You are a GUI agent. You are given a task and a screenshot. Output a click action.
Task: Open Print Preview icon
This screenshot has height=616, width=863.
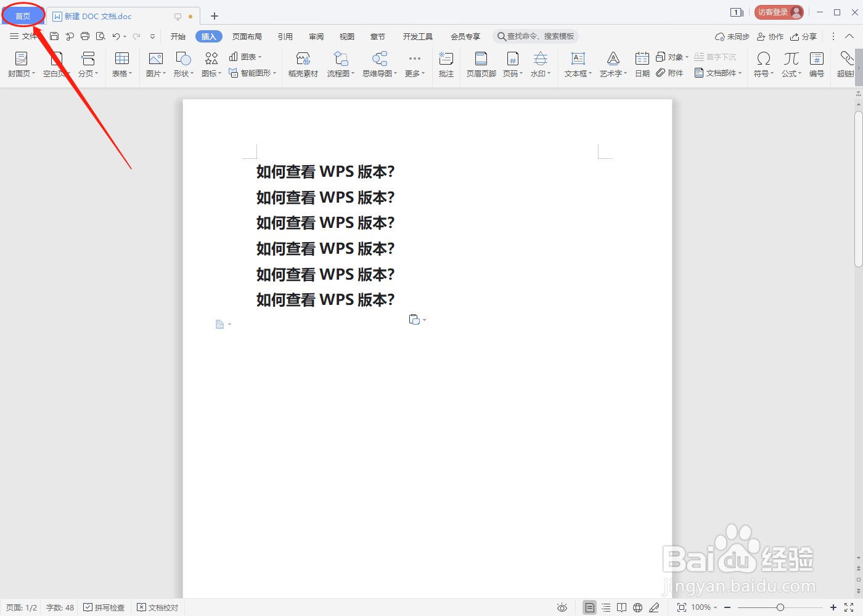coord(101,36)
